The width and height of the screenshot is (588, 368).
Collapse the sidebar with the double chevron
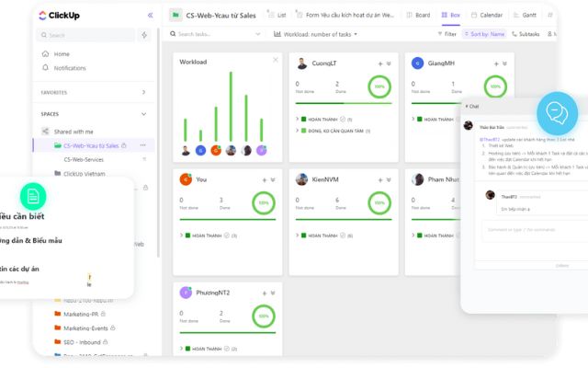pyautogui.click(x=150, y=16)
